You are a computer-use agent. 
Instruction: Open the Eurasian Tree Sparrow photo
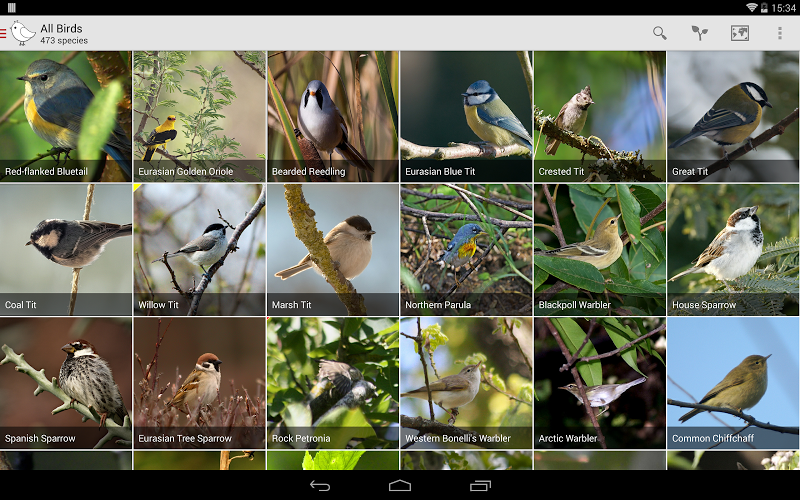click(199, 383)
